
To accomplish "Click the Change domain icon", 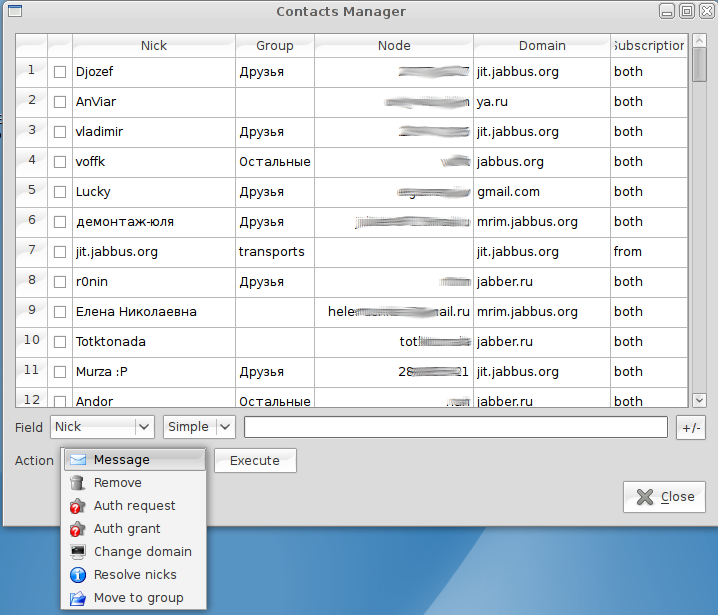I will (x=78, y=552).
